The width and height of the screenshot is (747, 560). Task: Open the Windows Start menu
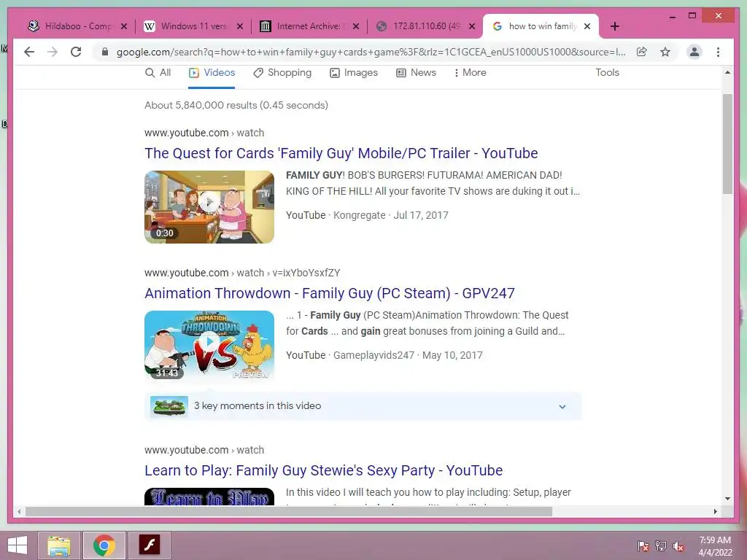click(x=18, y=545)
